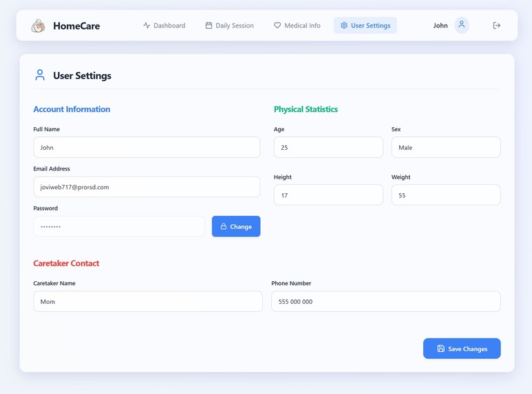Open the user avatar icon beside John

pyautogui.click(x=462, y=25)
